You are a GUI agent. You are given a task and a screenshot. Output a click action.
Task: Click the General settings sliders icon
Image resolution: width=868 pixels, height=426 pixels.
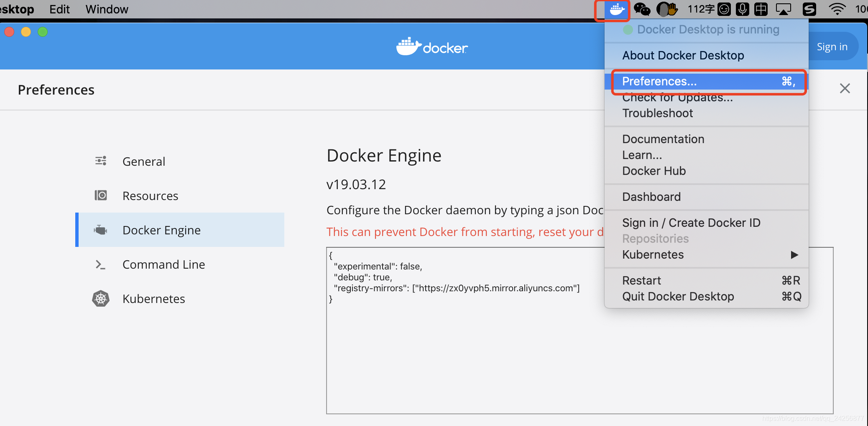[101, 161]
